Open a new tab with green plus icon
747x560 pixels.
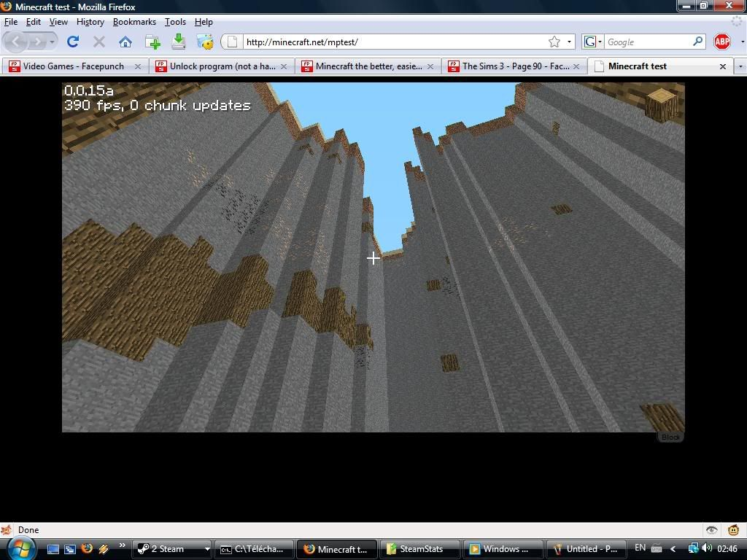click(x=152, y=42)
